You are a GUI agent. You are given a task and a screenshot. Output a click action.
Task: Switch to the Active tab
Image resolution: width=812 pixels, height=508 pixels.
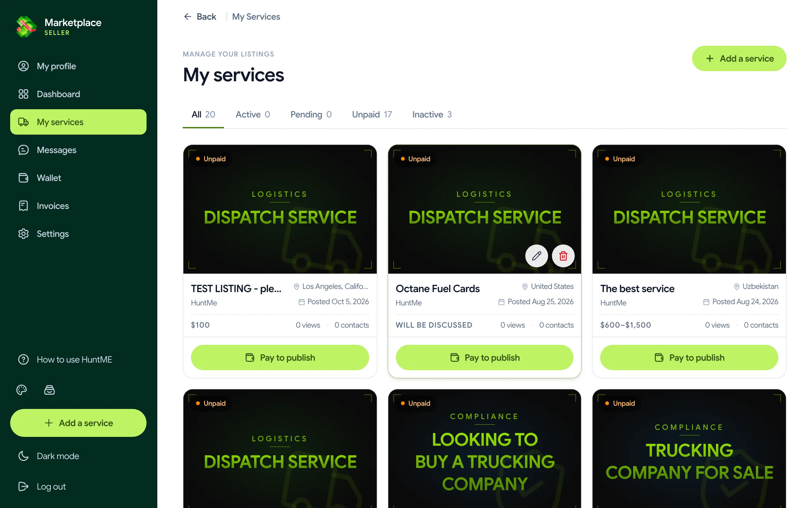click(x=253, y=115)
